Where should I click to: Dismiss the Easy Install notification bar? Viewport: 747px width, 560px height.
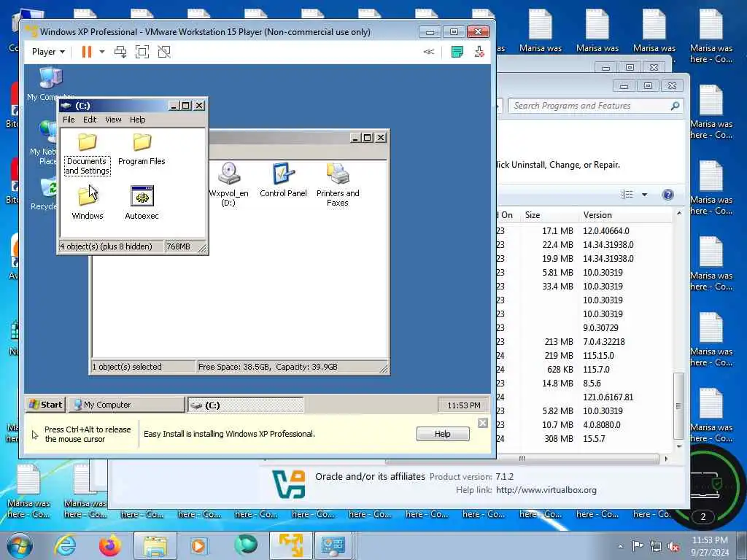(483, 423)
